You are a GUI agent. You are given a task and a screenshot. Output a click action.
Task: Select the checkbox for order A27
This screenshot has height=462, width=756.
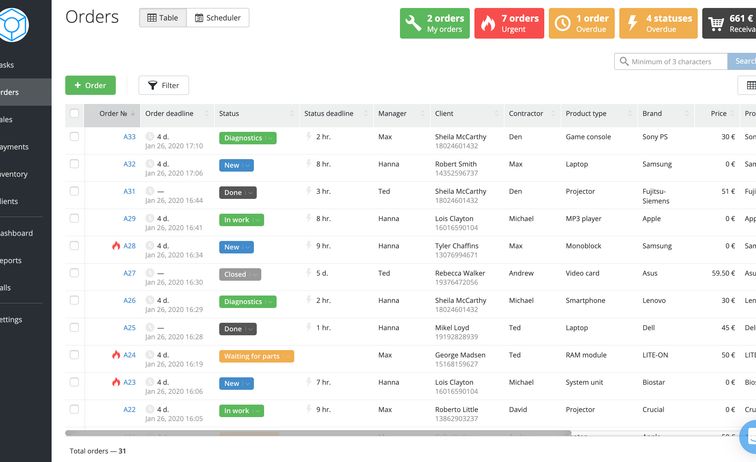(x=74, y=273)
